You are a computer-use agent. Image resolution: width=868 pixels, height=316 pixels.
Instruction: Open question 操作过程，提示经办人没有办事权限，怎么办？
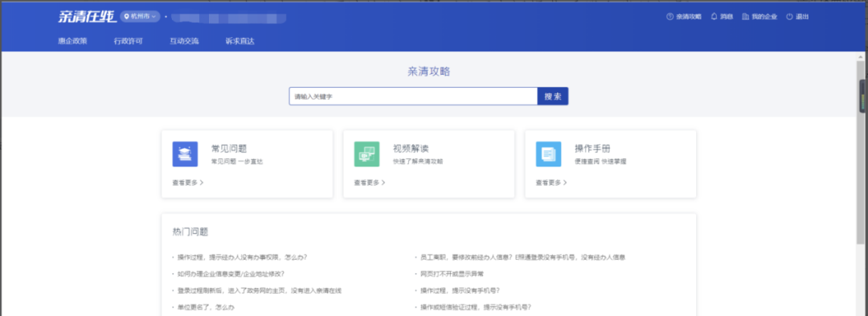point(243,257)
